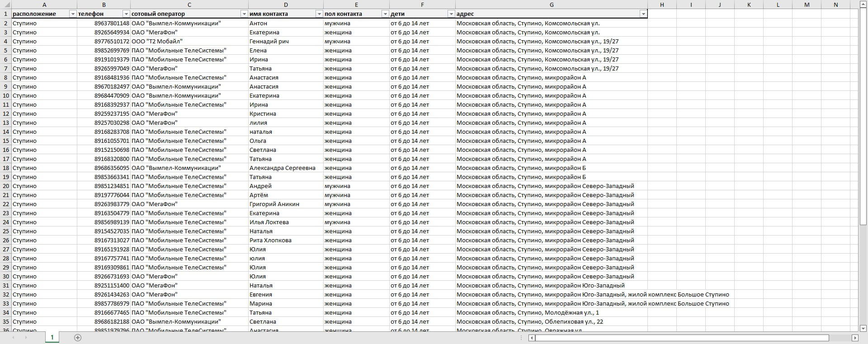Viewport: 868px width, 344px height.
Task: Click vertical scrollbar up arrow
Action: click(863, 4)
